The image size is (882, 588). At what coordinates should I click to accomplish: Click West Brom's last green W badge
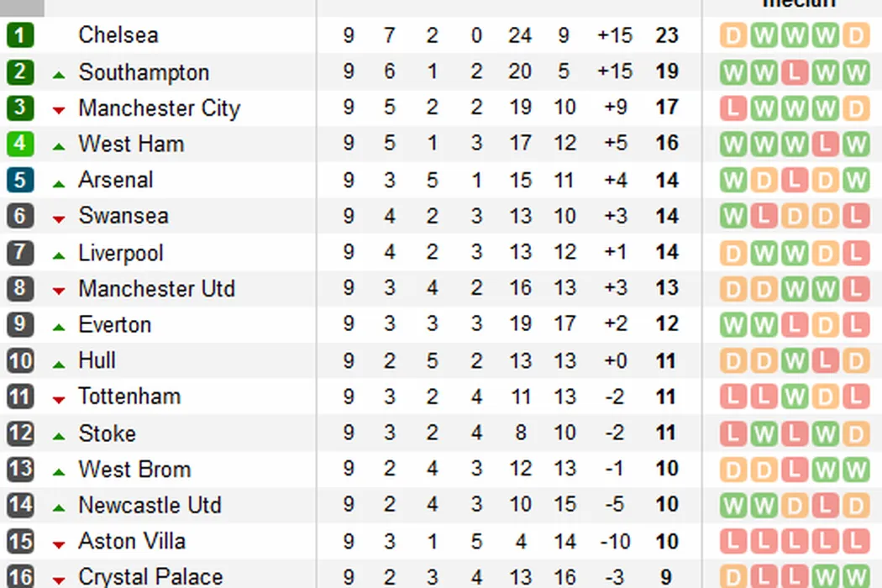(x=855, y=470)
